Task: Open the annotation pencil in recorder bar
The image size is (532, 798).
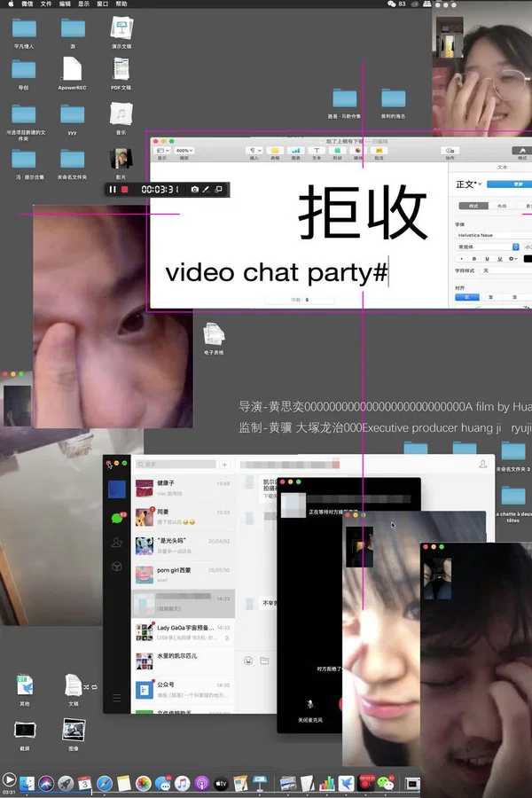Action: tap(206, 190)
